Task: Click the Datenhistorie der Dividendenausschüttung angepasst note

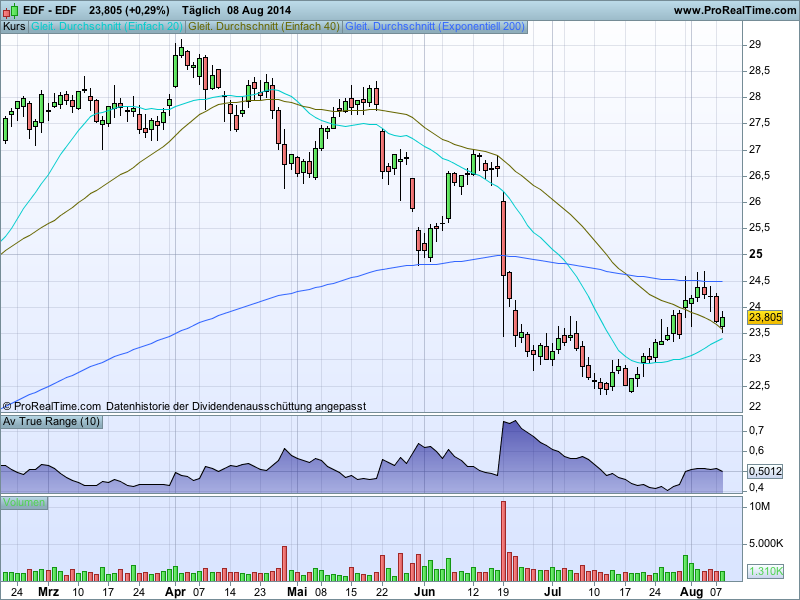Action: tap(236, 407)
